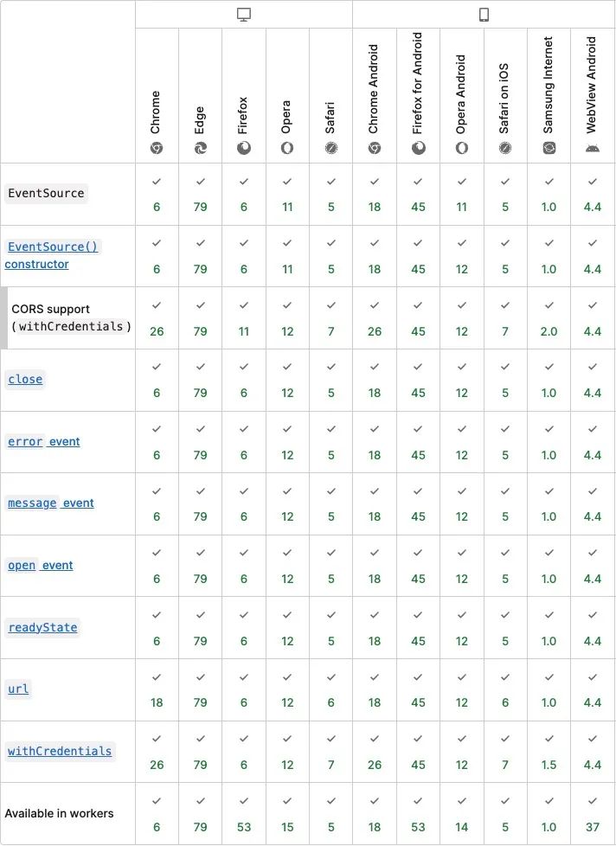Image resolution: width=616 pixels, height=846 pixels.
Task: Click the WebView Android robot icon
Action: (593, 148)
